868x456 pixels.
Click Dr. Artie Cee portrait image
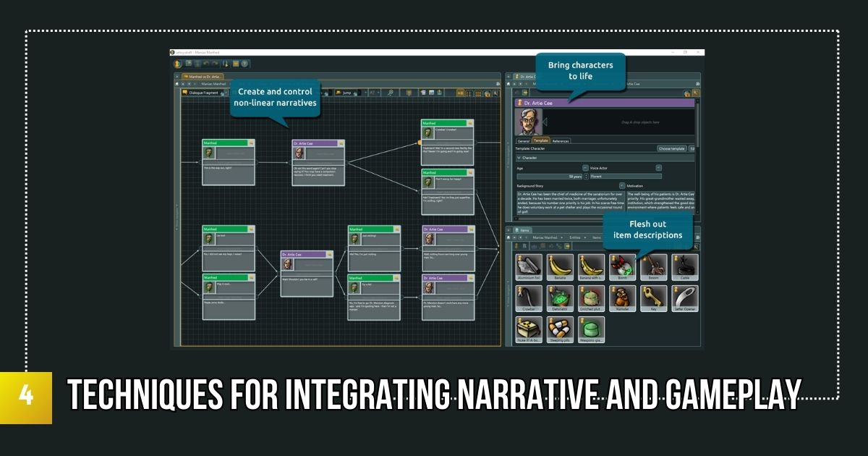tap(529, 122)
